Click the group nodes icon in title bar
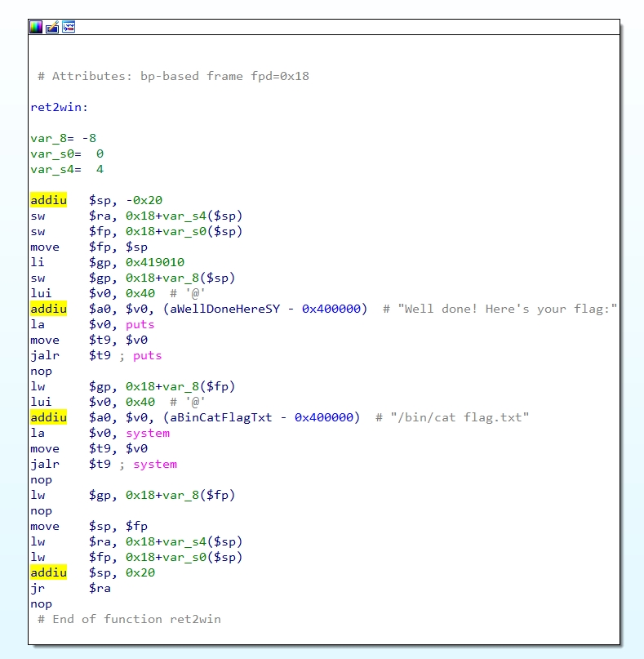The width and height of the screenshot is (644, 659). [x=69, y=27]
